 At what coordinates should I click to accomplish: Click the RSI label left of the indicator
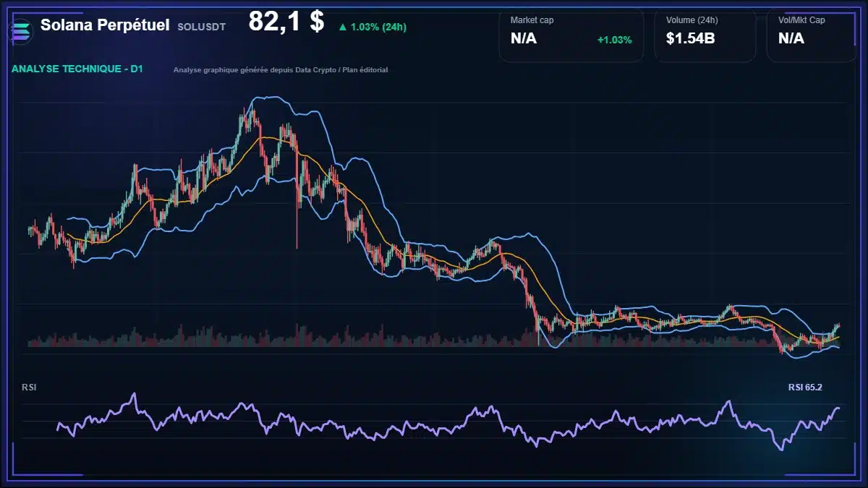(29, 388)
